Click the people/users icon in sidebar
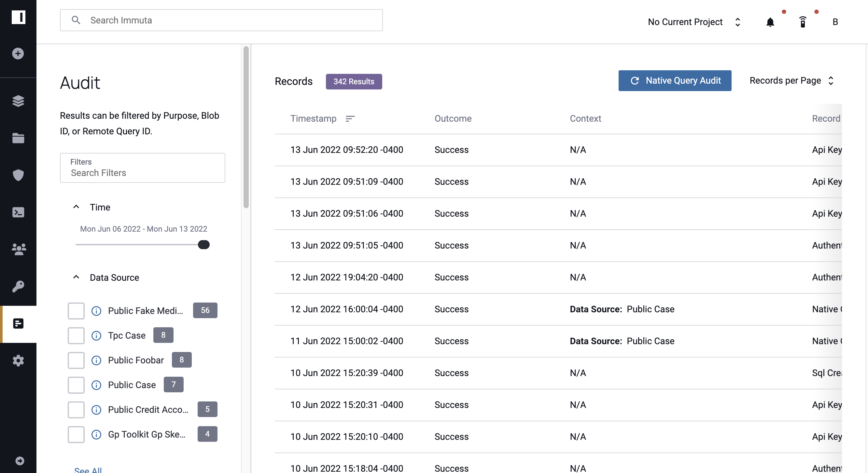Viewport: 868px width, 473px height. 18,249
